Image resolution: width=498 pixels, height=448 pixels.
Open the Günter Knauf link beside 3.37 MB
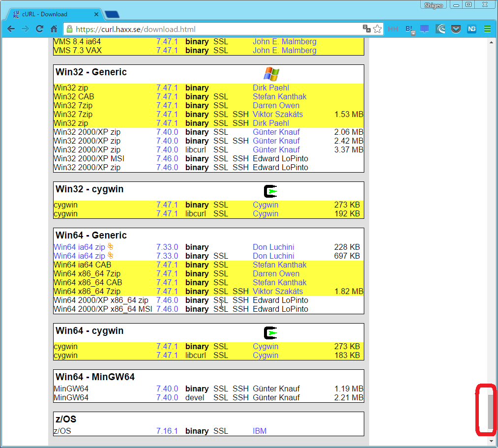[x=276, y=149]
